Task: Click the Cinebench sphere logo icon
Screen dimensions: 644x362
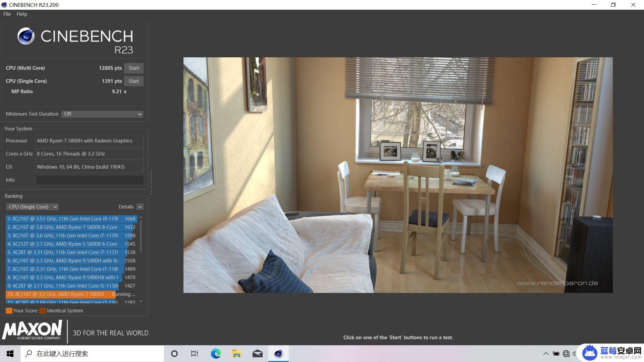Action: tap(26, 36)
